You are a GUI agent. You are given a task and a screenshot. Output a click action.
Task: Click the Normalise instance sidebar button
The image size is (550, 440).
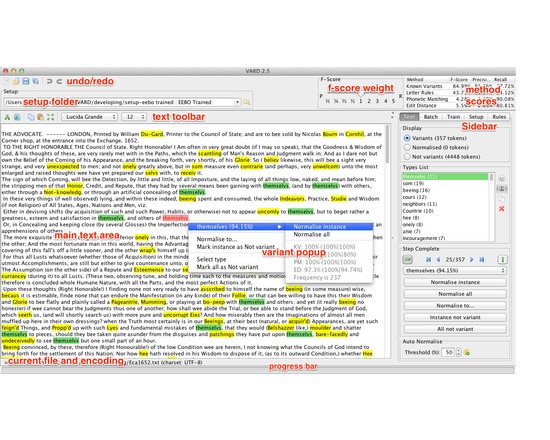coord(455,282)
